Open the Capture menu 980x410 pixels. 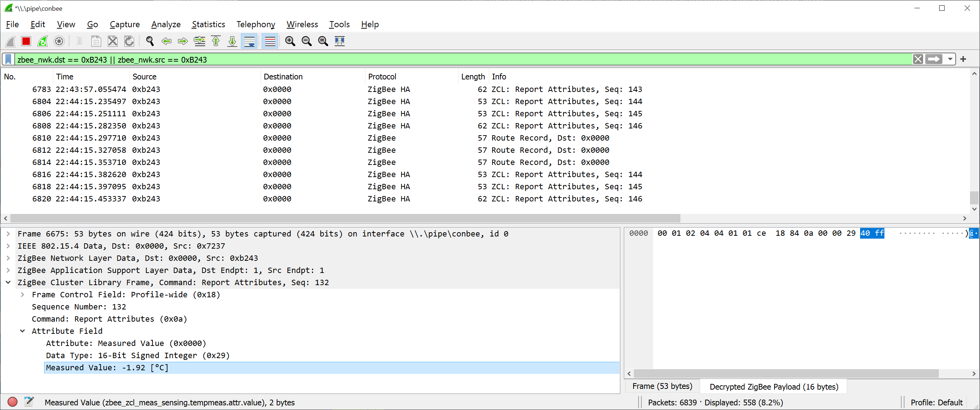click(x=125, y=24)
